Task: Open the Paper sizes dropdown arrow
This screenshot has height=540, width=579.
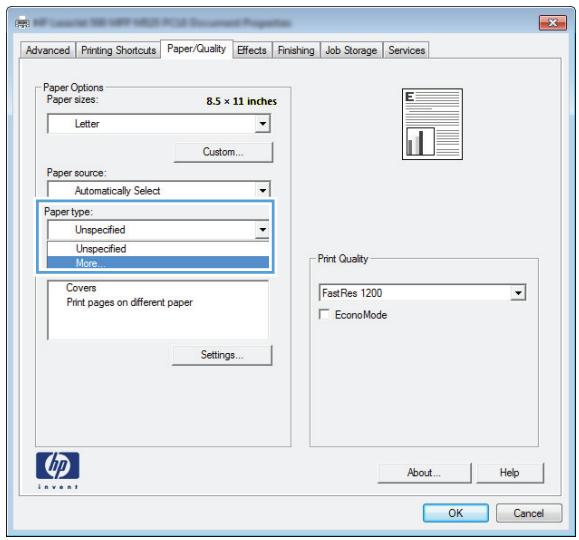Action: pos(263,123)
